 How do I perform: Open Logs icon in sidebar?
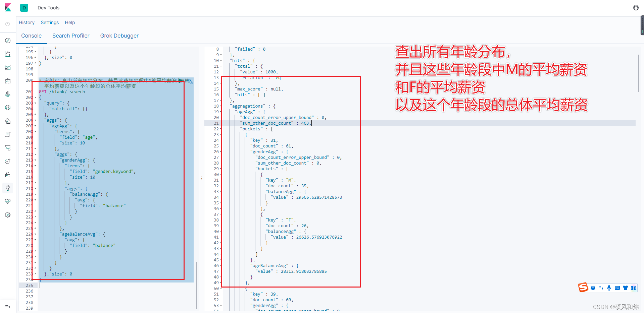(x=8, y=134)
